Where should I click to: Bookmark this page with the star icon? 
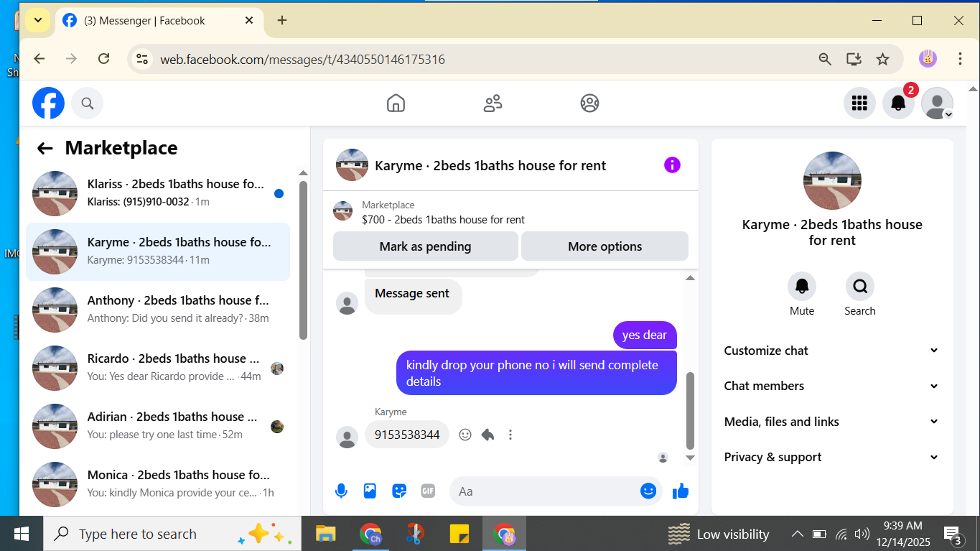coord(883,59)
